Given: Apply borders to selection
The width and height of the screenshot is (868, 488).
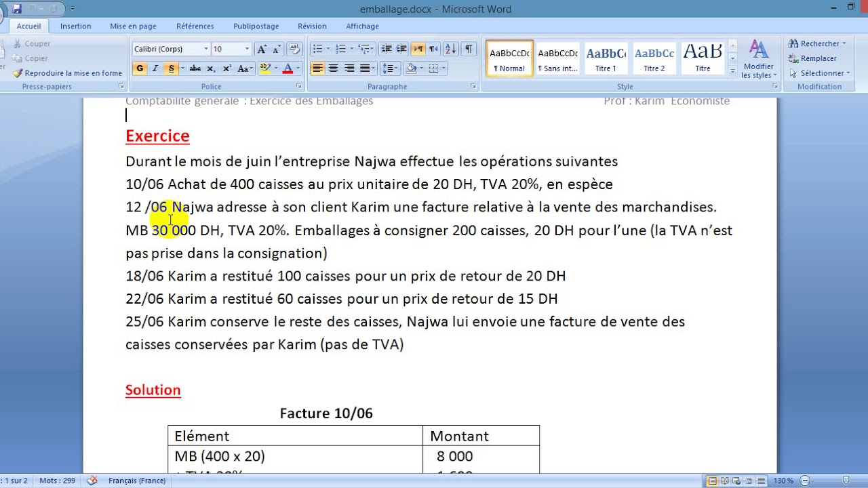Looking at the screenshot, I should (433, 68).
